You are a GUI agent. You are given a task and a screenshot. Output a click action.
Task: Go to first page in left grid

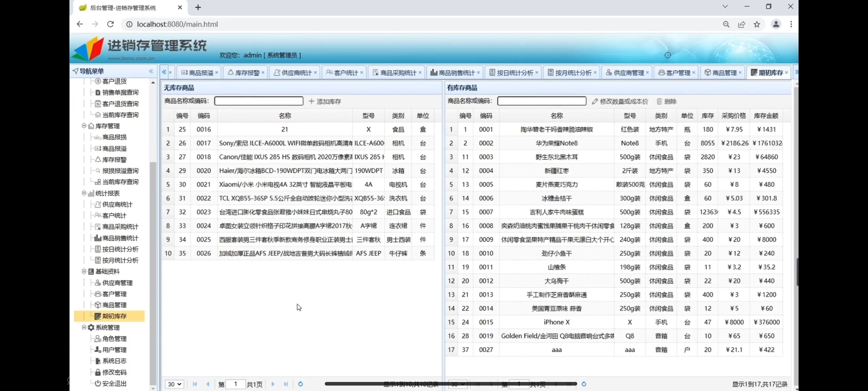click(x=195, y=384)
